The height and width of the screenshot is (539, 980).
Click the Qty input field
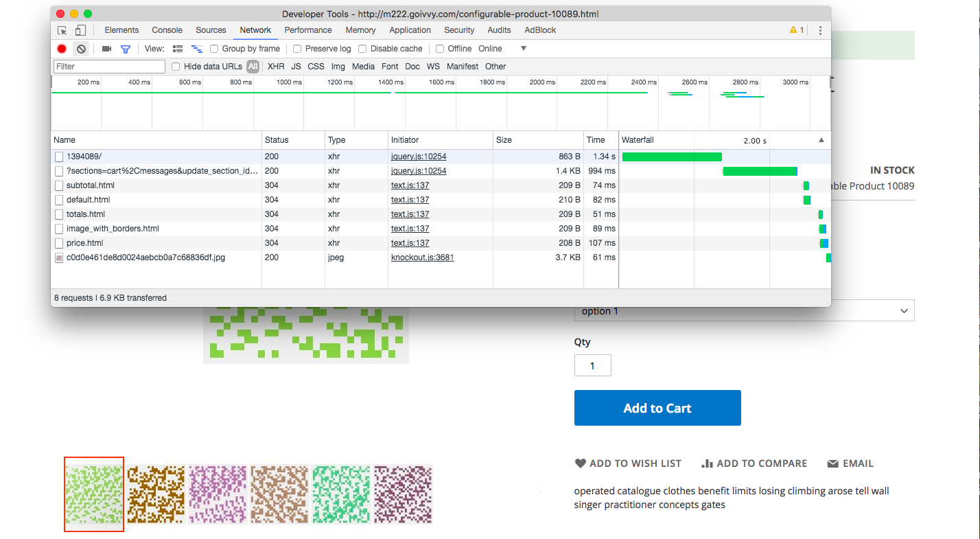(x=592, y=365)
